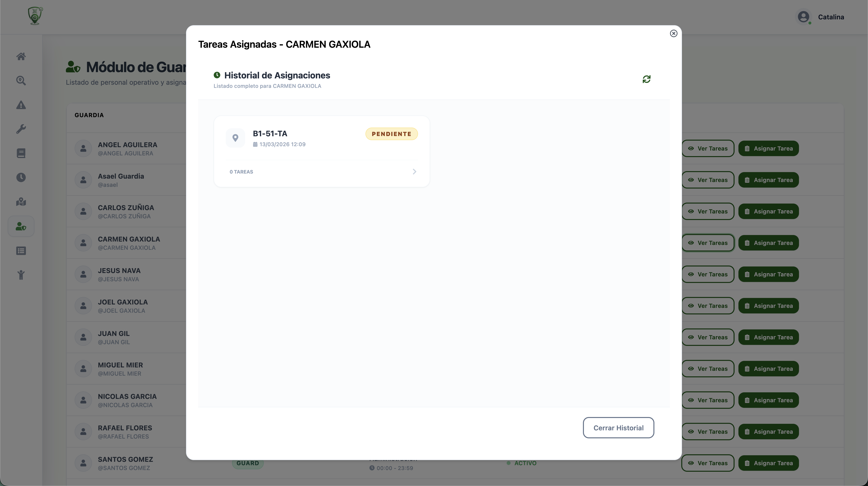
Task: Assign task to JUAN GIL
Action: pos(768,337)
